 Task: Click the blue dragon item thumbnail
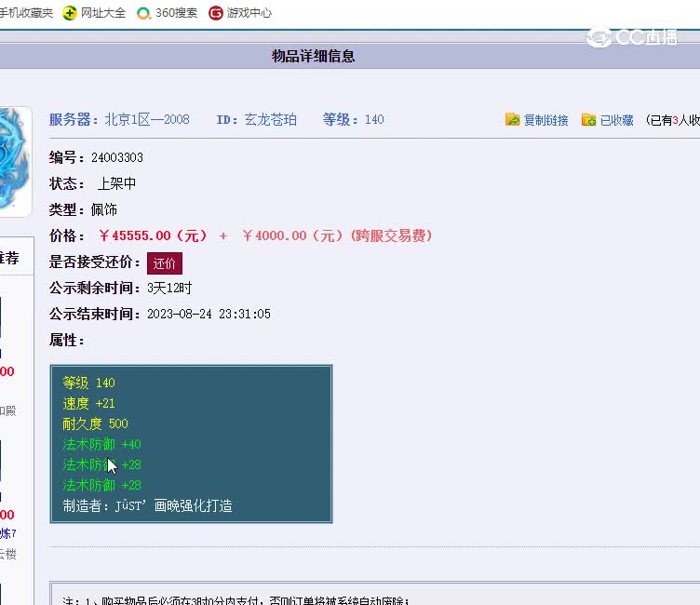tap(15, 162)
